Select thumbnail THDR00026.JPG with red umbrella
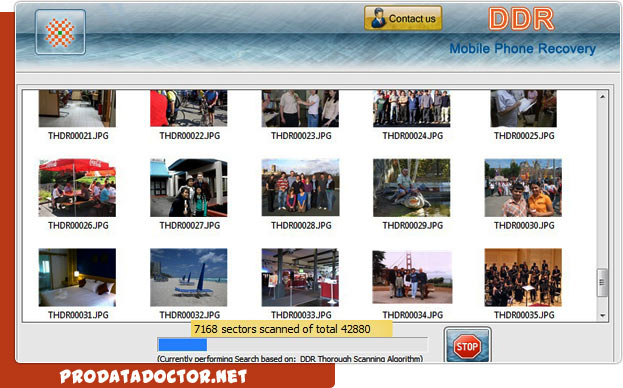Viewport: 623px width, 388px height. [x=77, y=188]
